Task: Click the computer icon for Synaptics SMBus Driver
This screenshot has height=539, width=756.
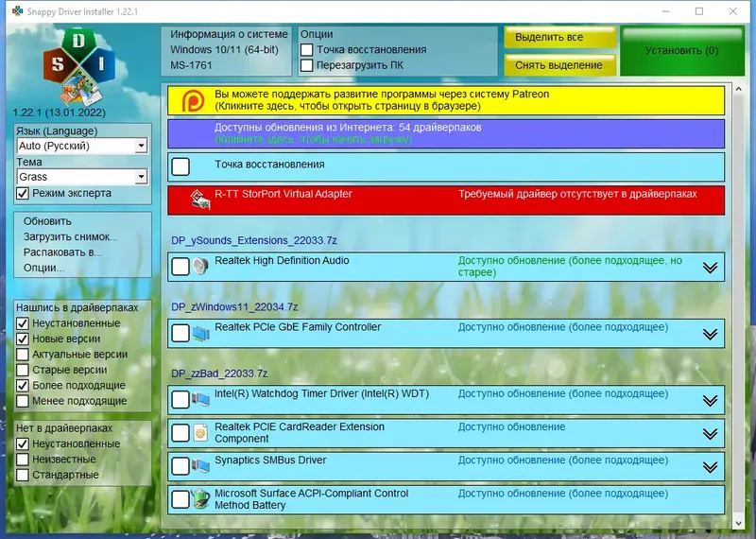Action: click(200, 465)
